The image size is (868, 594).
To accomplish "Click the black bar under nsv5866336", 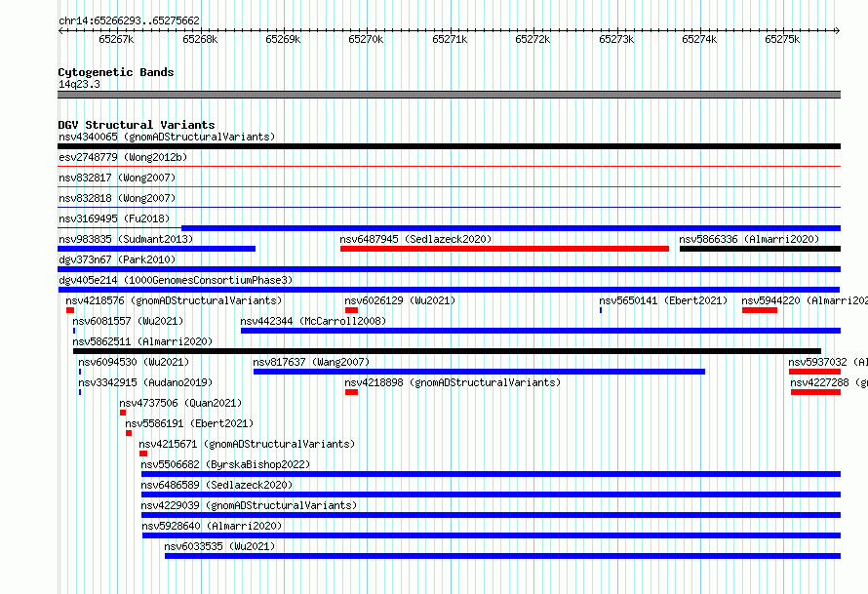I will pyautogui.click(x=760, y=249).
